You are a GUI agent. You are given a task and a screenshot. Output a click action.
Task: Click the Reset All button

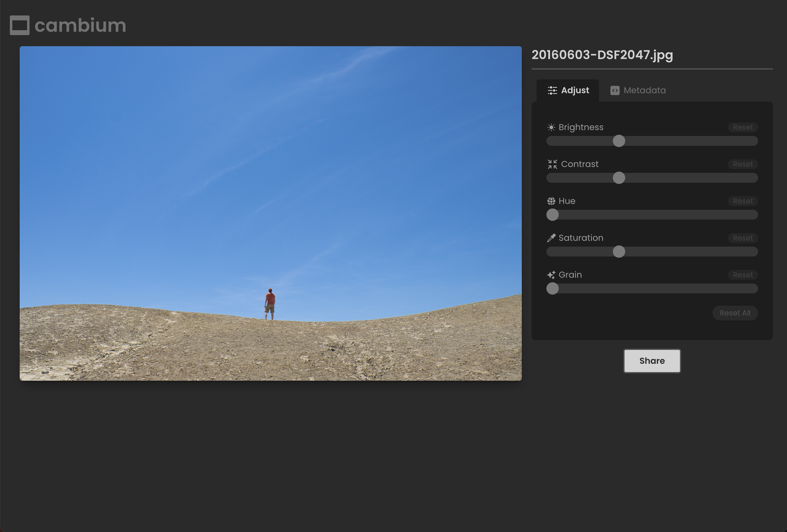735,313
